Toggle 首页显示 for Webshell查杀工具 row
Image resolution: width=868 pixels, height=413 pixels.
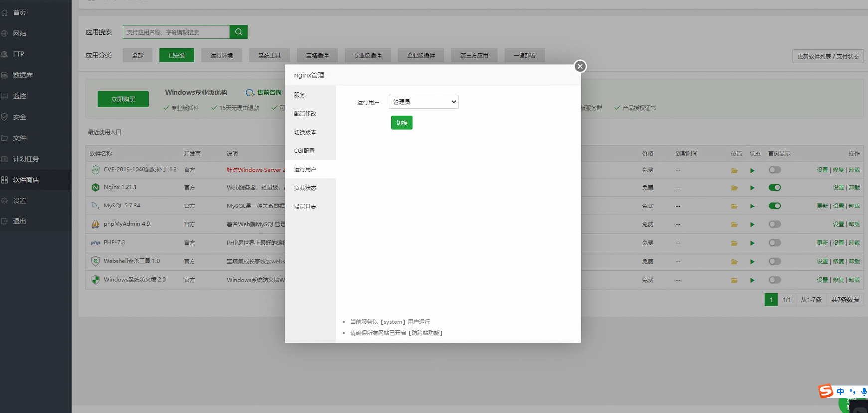click(775, 261)
